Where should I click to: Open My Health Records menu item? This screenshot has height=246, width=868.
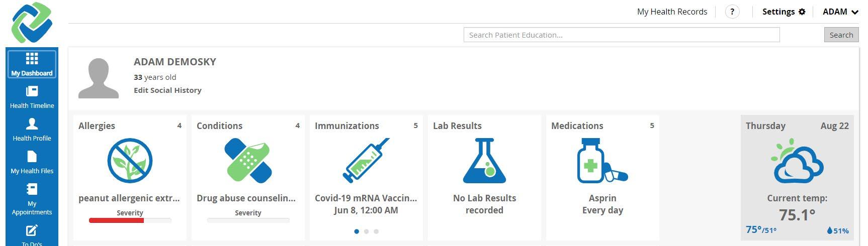(672, 12)
